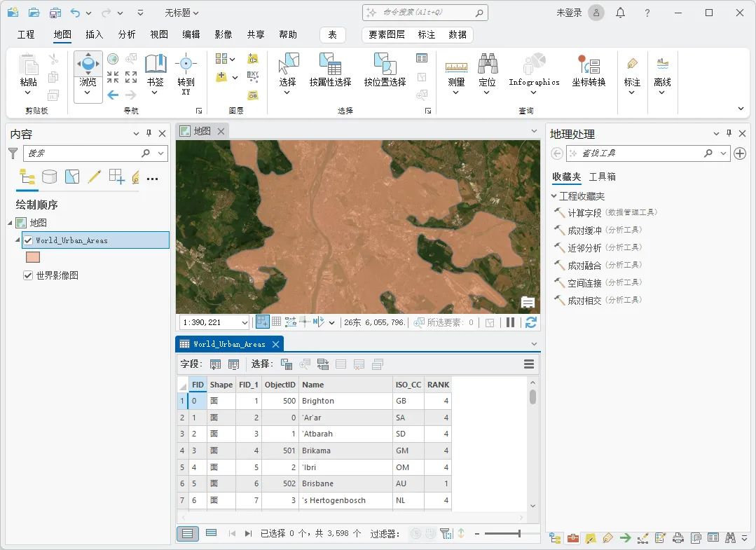Open the map scale 1:390,221 dropdown

245,322
